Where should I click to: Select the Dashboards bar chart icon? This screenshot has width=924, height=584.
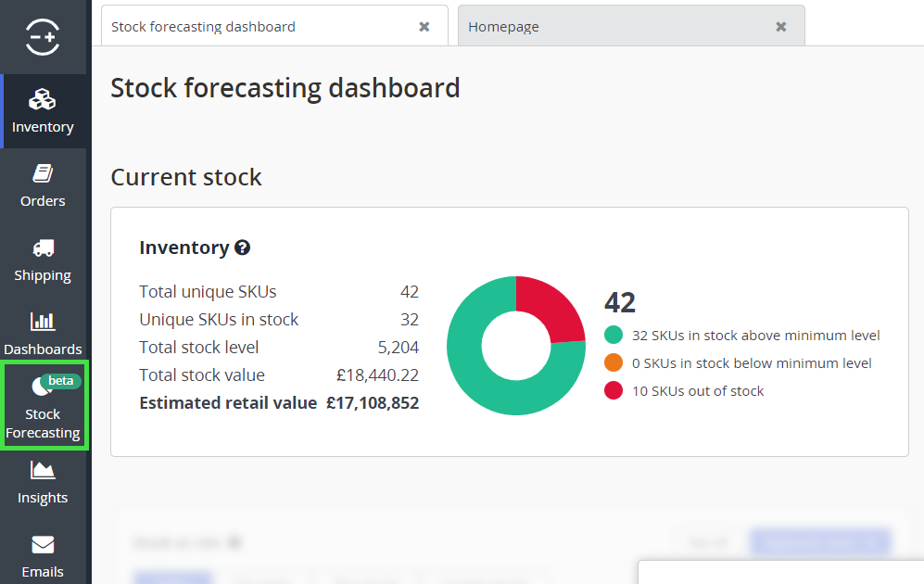43,322
